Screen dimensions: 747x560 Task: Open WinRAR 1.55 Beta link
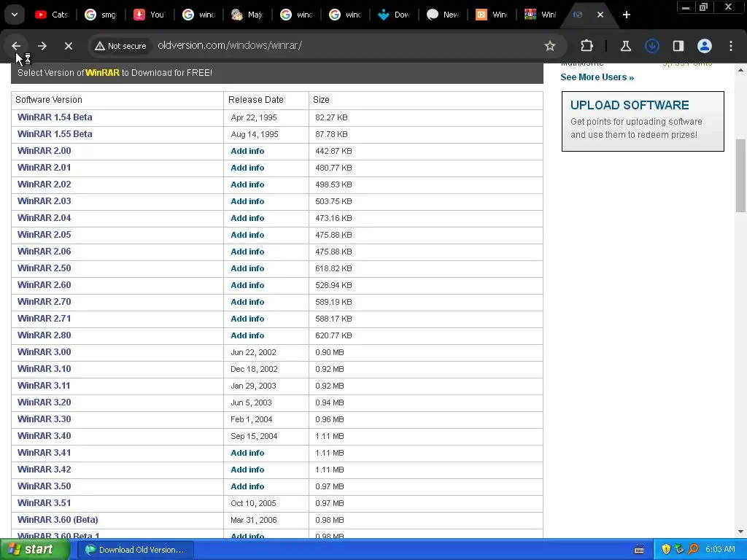[x=55, y=134]
